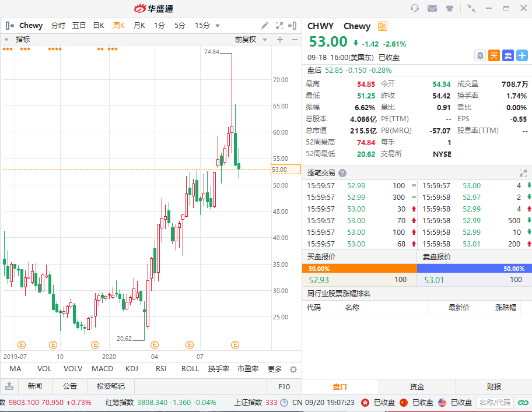This screenshot has height=412, width=532.
Task: Expand more minute intervals after 15分
Action: pos(218,26)
